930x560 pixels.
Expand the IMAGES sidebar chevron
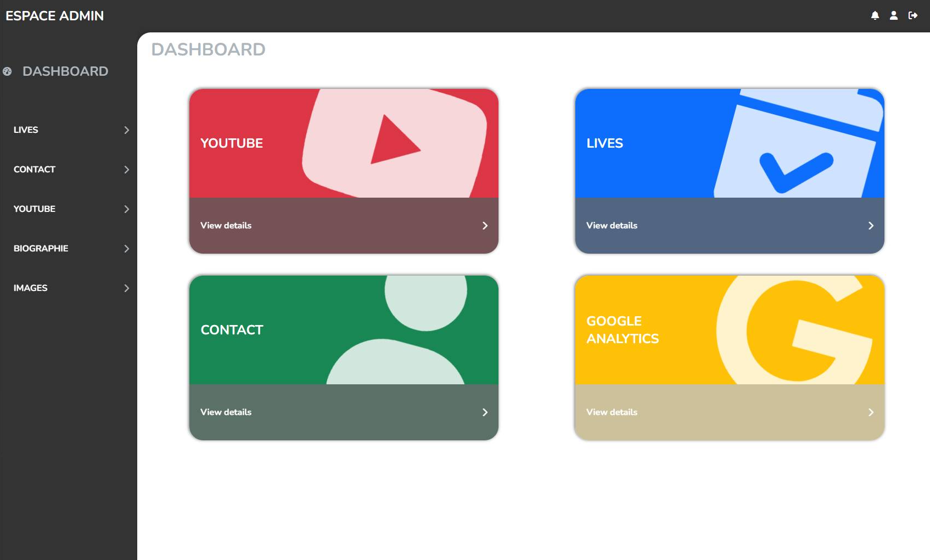click(x=127, y=288)
